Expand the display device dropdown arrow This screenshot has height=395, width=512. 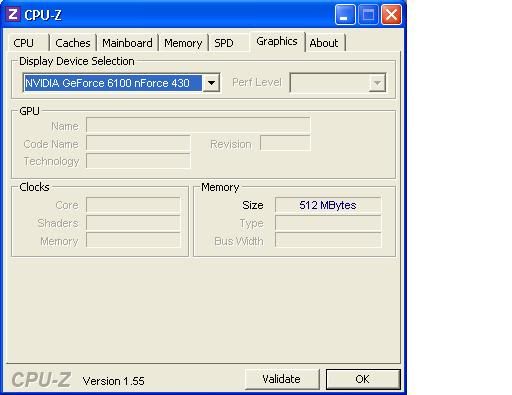pyautogui.click(x=211, y=83)
